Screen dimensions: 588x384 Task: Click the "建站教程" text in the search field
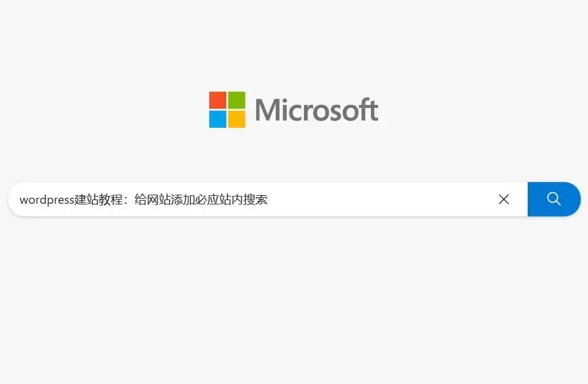[99, 200]
